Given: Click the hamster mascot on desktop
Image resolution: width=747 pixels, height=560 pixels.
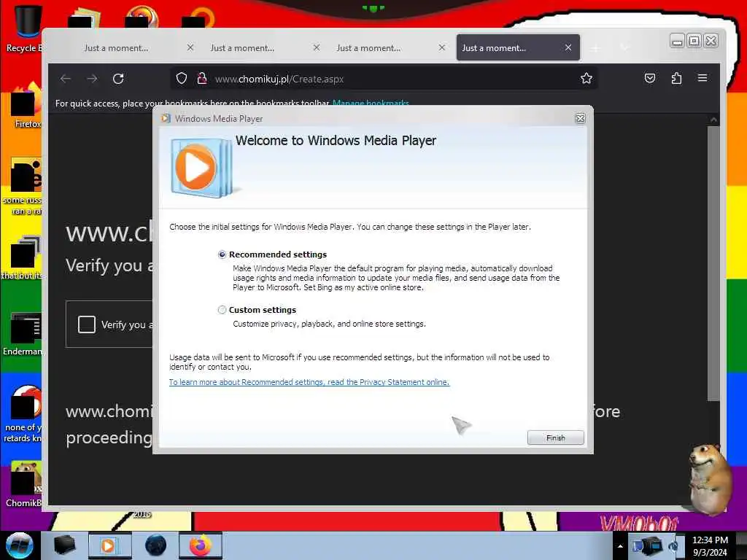Looking at the screenshot, I should (x=709, y=479).
